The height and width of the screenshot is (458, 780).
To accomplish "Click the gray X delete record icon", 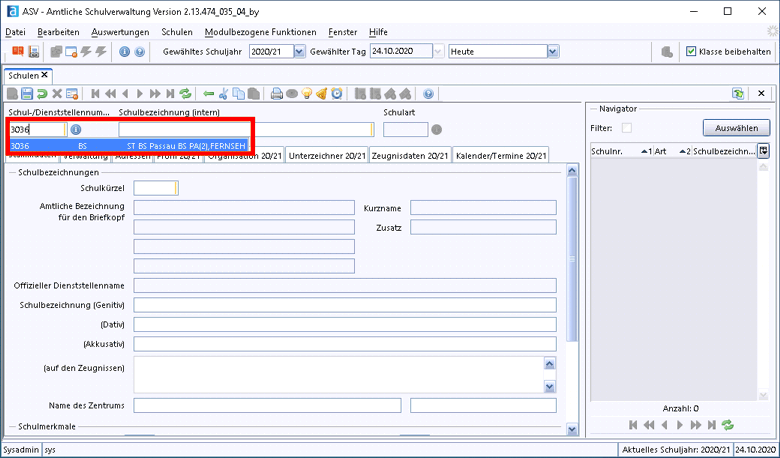I will [57, 93].
